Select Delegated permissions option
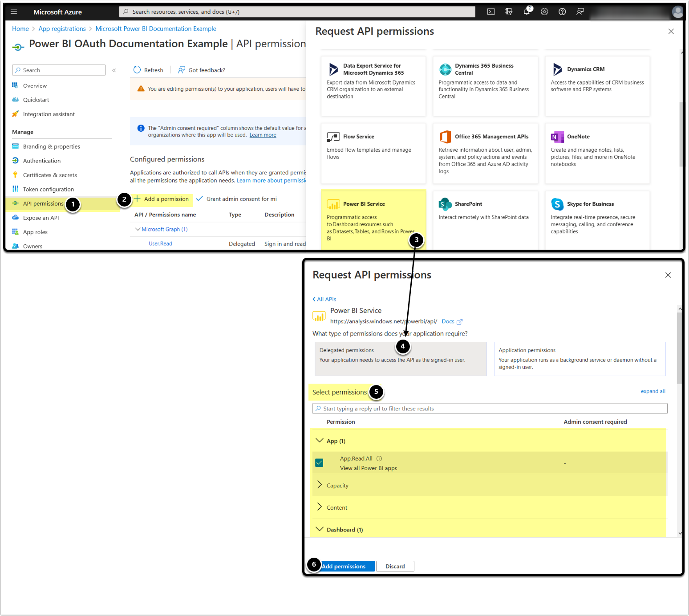 [x=401, y=359]
